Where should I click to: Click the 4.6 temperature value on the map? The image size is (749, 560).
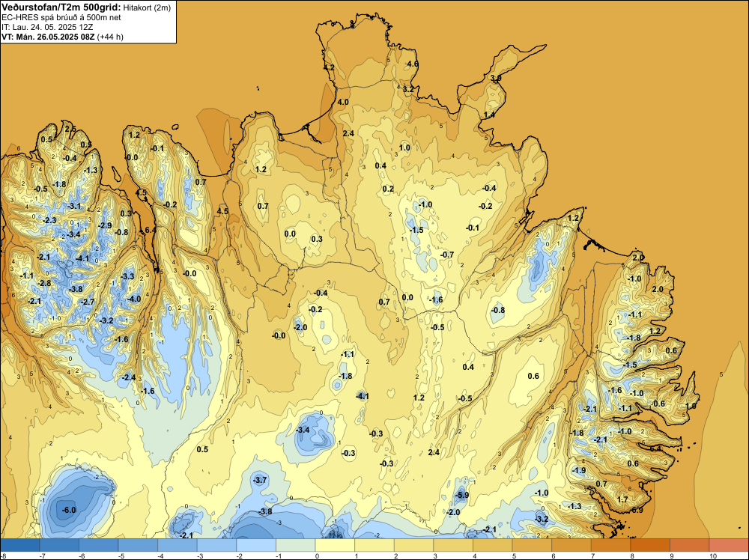coord(412,64)
